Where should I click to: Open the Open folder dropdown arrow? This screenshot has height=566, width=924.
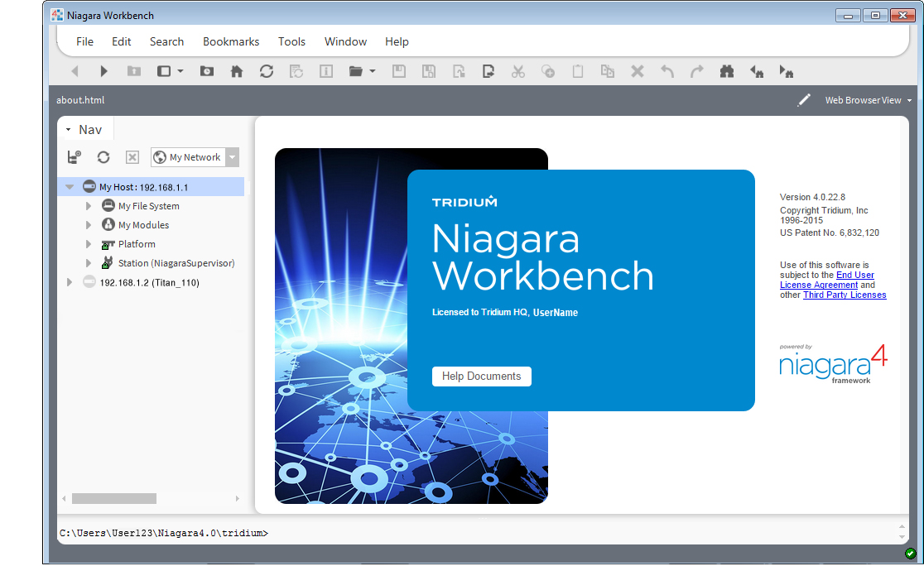[373, 71]
